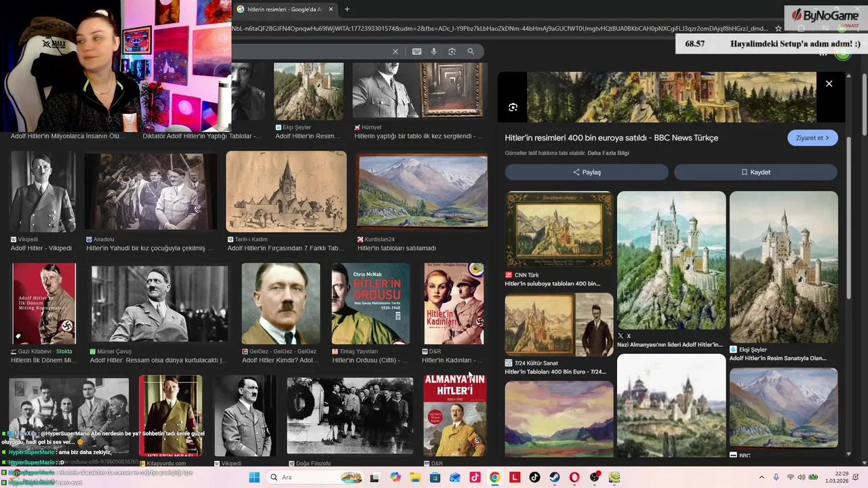Open the Windows Start menu
The image size is (868, 488).
254,477
